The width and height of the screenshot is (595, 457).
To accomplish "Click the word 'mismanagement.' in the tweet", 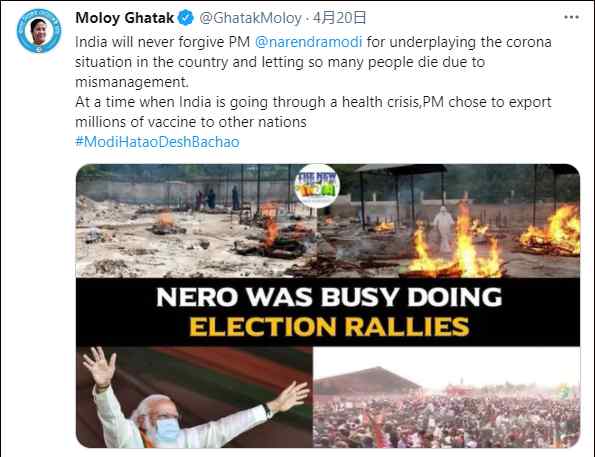I will coord(132,82).
